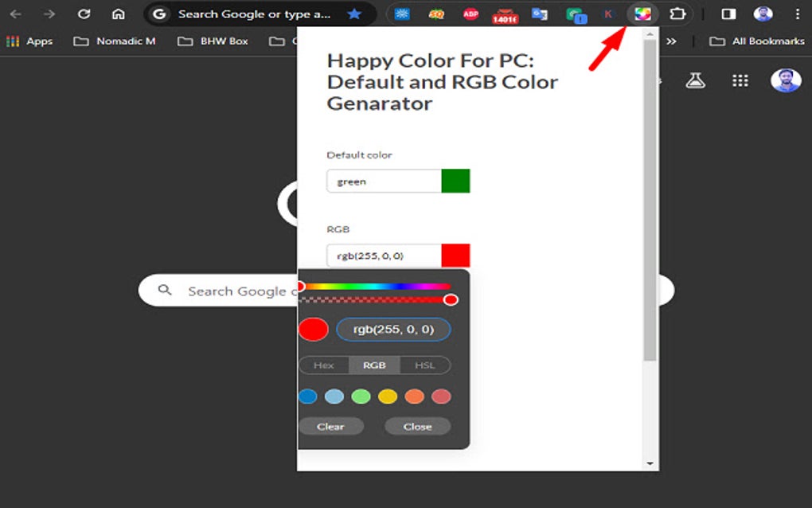Click the K extension icon

click(x=609, y=14)
